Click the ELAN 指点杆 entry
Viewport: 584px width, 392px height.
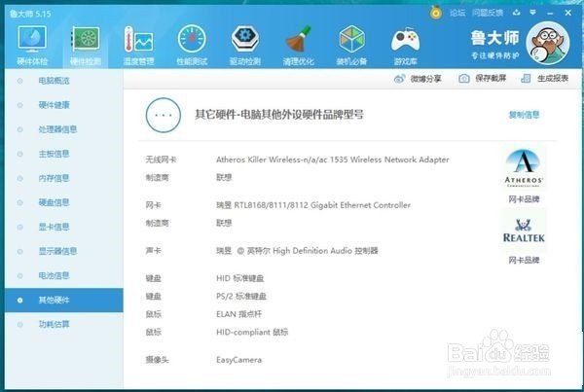coord(238,314)
